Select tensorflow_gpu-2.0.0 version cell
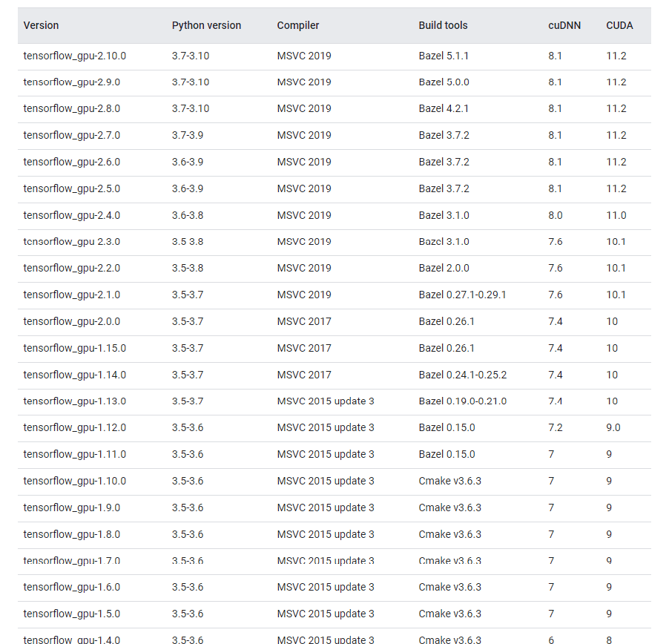Viewport: 669px width, 644px height. point(72,322)
